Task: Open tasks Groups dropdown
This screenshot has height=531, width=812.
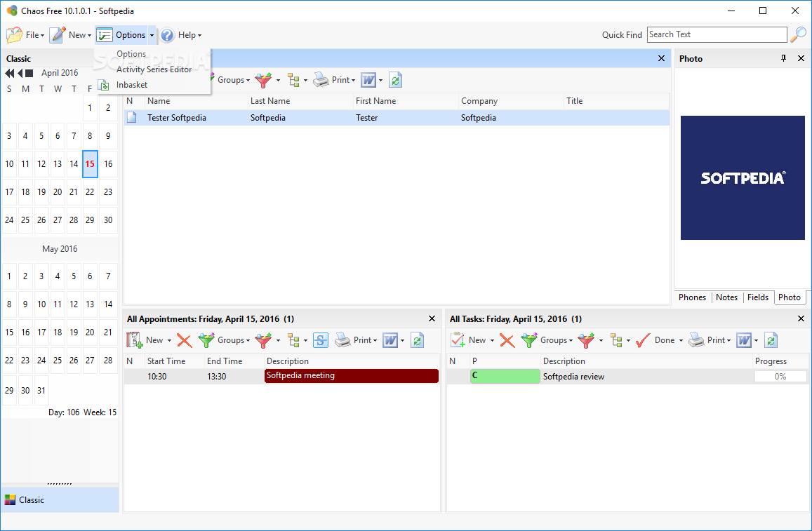Action: tap(557, 340)
